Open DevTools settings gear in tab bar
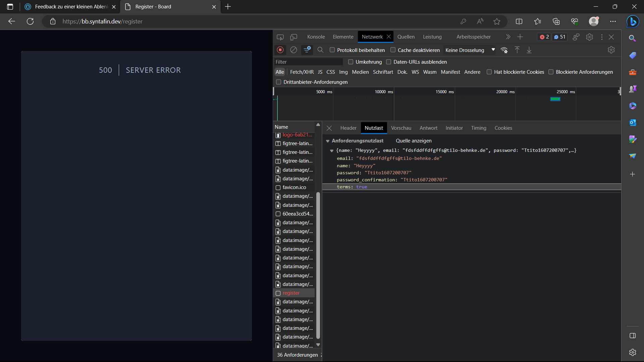 [x=589, y=37]
